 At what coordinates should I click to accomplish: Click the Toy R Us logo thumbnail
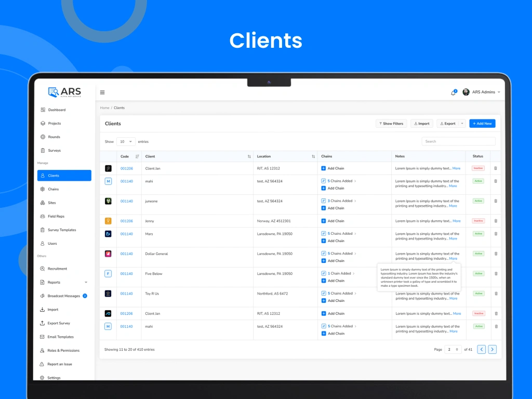108,294
